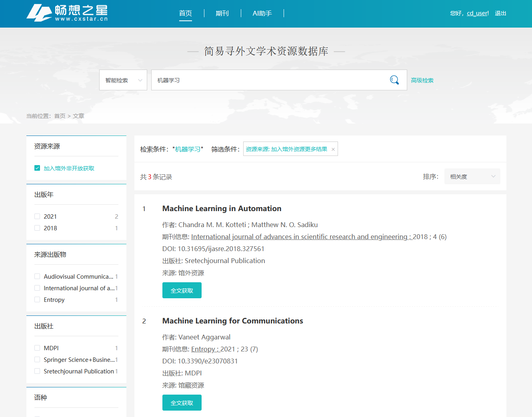
Task: Enable the MDPI publisher filter
Action: (x=37, y=348)
